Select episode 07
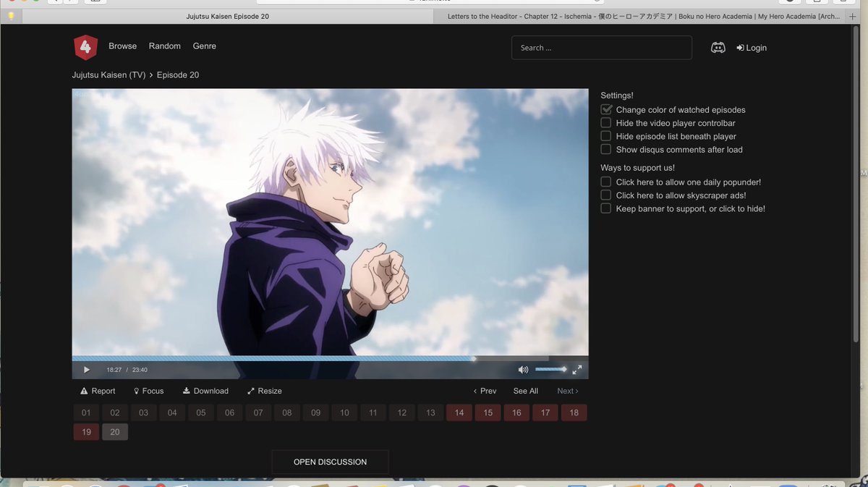868x487 pixels. [x=258, y=412]
